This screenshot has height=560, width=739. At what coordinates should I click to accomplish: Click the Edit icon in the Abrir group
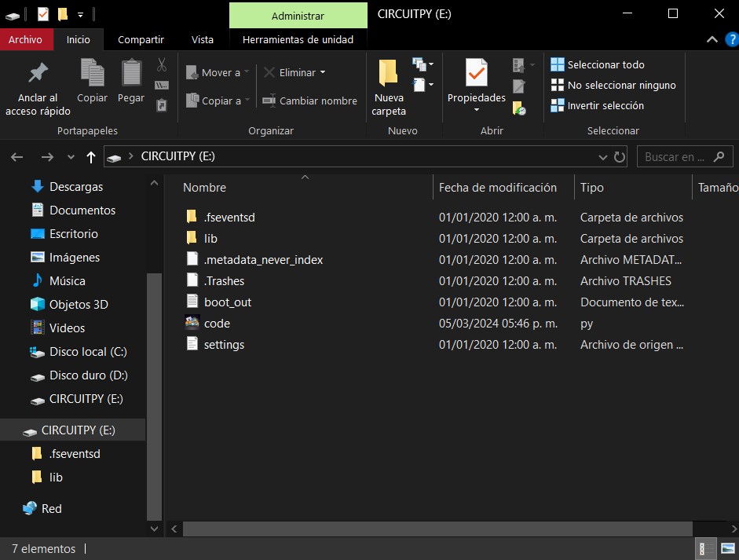tap(518, 86)
